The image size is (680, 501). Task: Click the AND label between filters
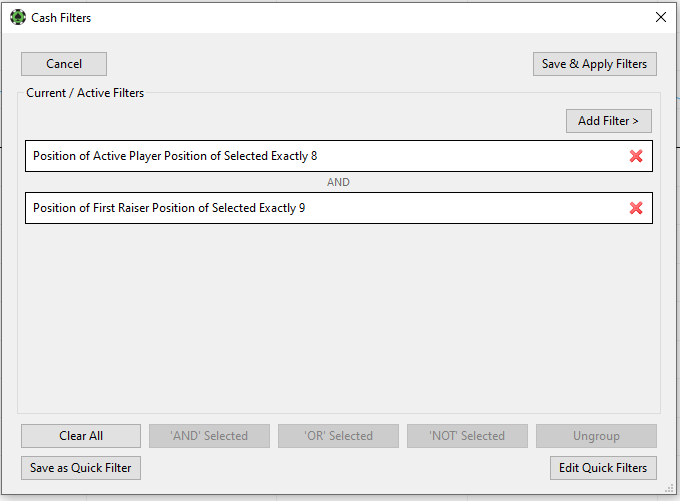coord(338,182)
